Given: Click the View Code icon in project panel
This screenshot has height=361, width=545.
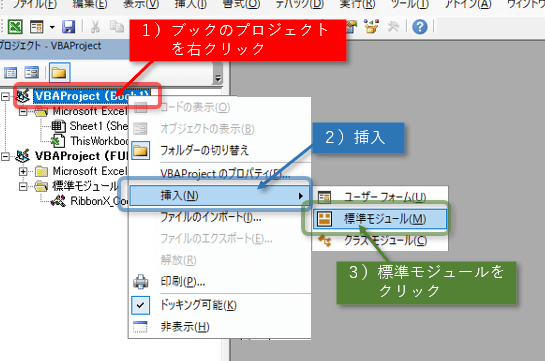Looking at the screenshot, I should 10,73.
